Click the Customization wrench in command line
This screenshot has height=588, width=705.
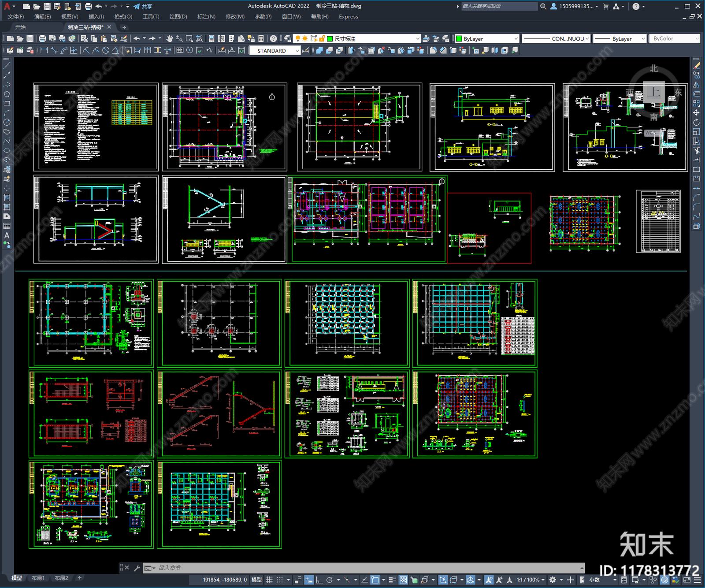[x=137, y=568]
